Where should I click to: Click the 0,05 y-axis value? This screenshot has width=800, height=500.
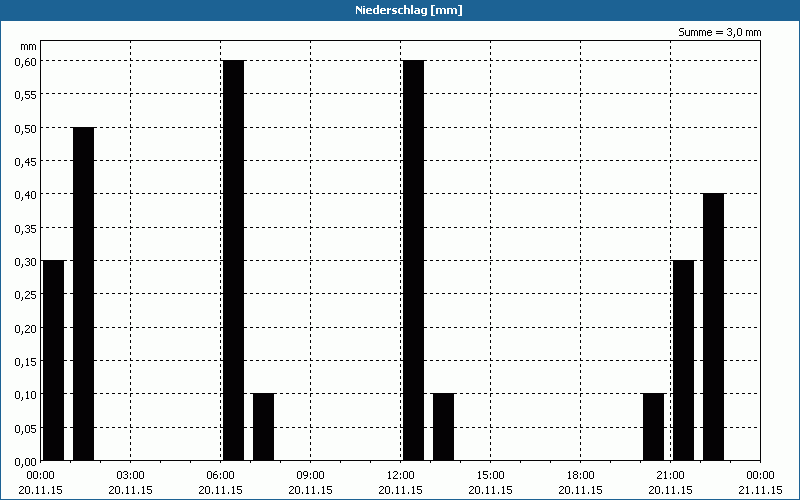coord(26,428)
